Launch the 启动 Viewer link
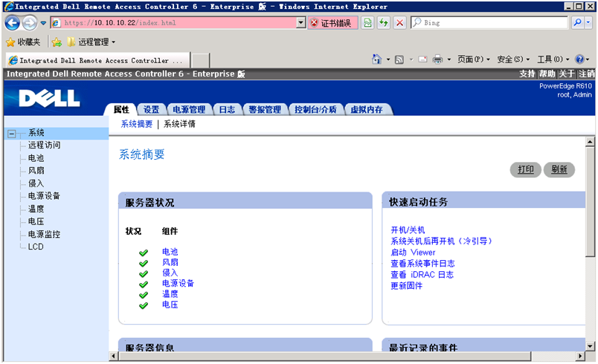This screenshot has width=598, height=364. coord(413,253)
